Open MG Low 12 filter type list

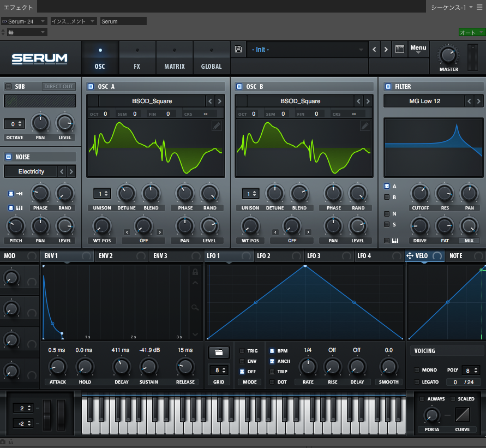[424, 101]
